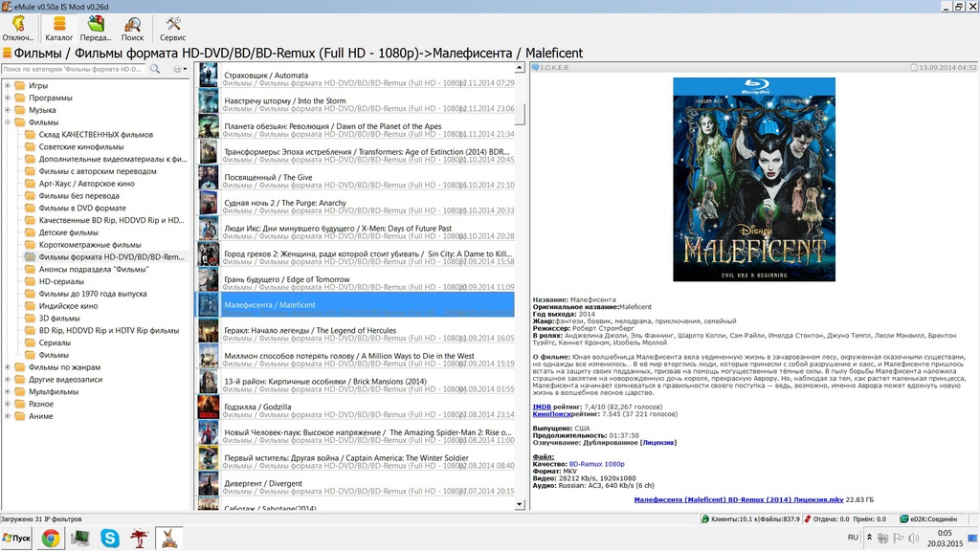This screenshot has width=980, height=551.
Task: Select Судная ночь 2 / The Purge: Anarchy entry
Action: click(x=357, y=203)
